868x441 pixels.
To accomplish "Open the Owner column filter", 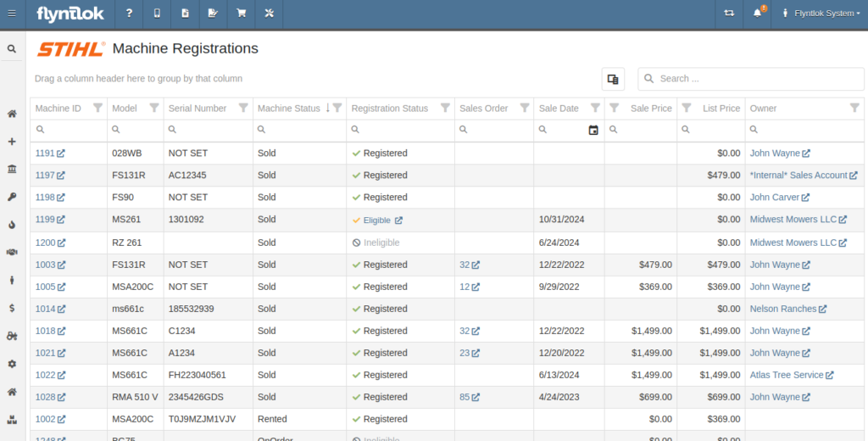I will click(x=854, y=108).
